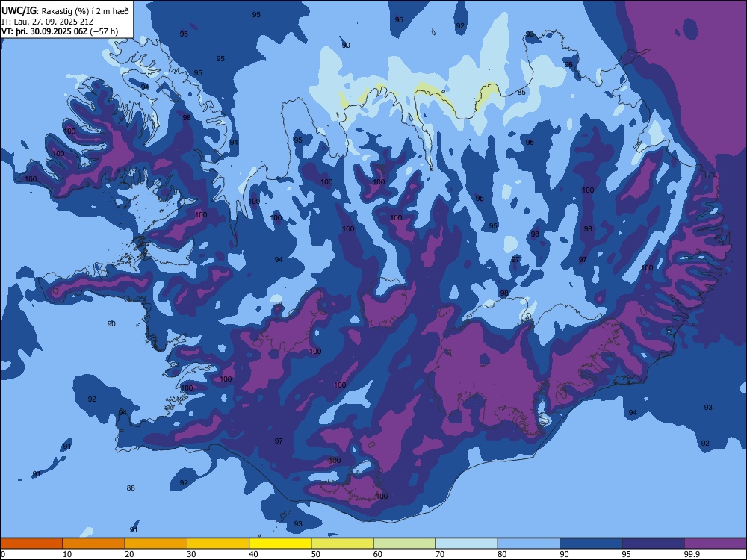747x560 pixels.
Task: Pick the bright yellow 40–50 legend swatch
Action: click(x=280, y=544)
